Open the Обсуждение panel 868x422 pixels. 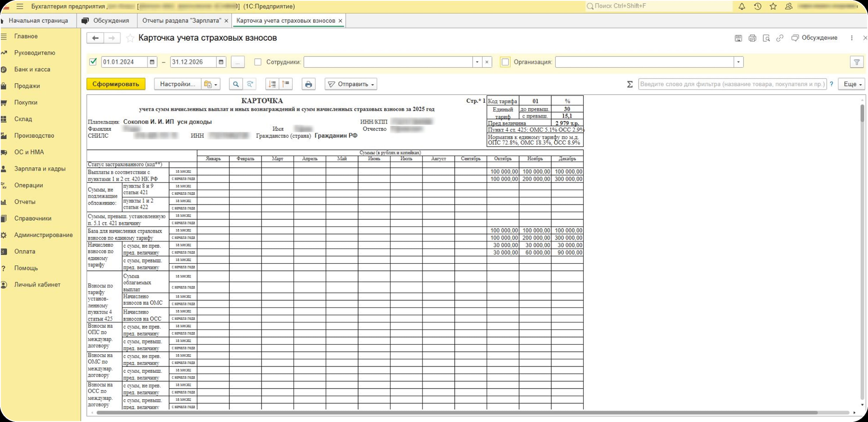pos(814,38)
